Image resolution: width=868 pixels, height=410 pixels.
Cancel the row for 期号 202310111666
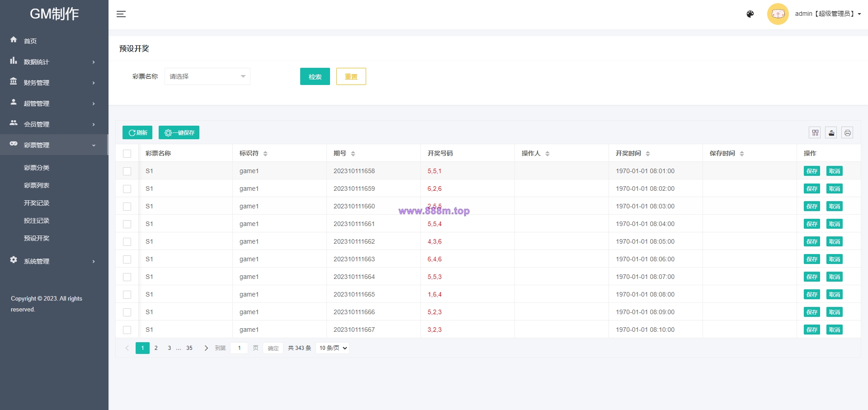835,312
